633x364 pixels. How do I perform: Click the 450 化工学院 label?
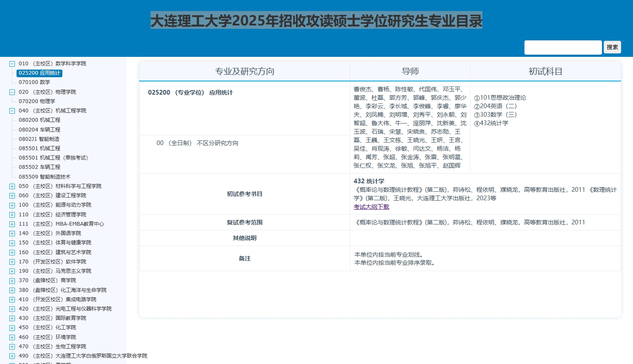tap(47, 328)
